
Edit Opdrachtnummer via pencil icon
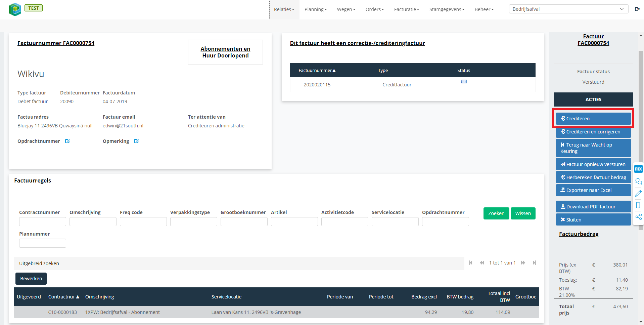(67, 141)
